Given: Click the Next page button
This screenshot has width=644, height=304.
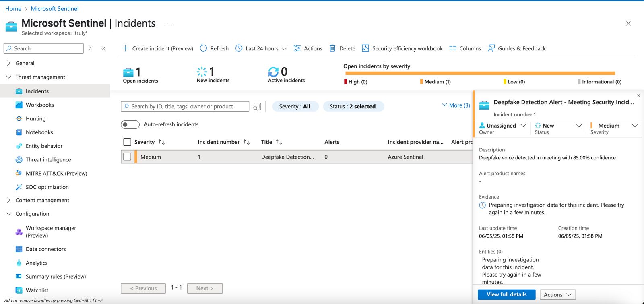Looking at the screenshot, I should (x=205, y=288).
